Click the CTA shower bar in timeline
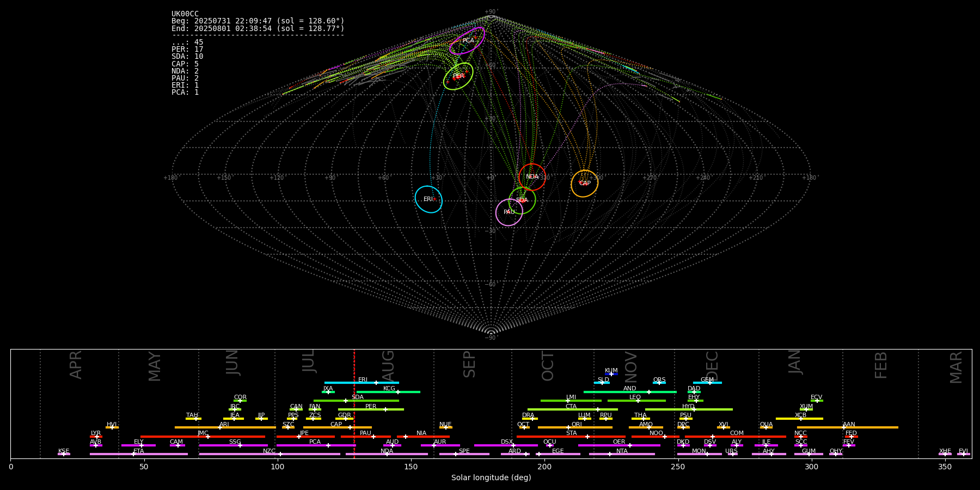Screen dimensions: 980x490 pyautogui.click(x=573, y=409)
